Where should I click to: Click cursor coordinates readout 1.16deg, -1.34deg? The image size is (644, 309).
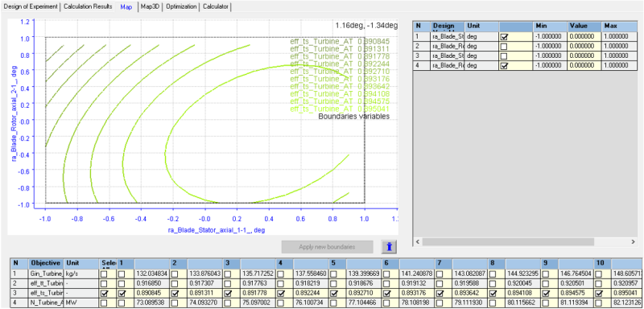366,26
